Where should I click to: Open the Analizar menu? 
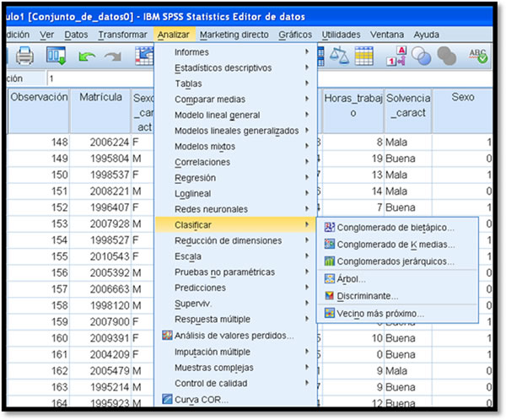[173, 35]
